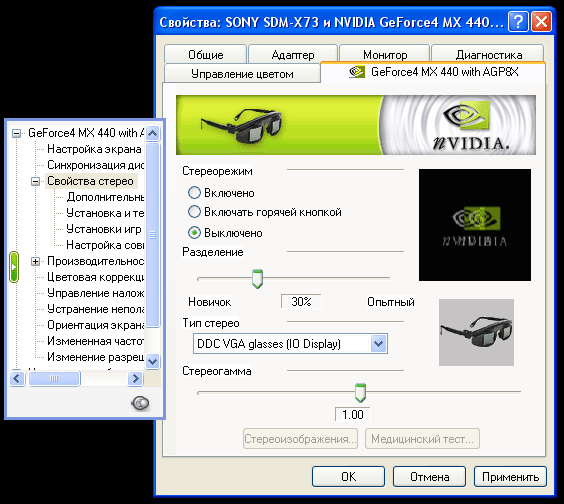The height and width of the screenshot is (504, 564).
Task: Switch to the 'Монитор' tab
Action: click(385, 55)
